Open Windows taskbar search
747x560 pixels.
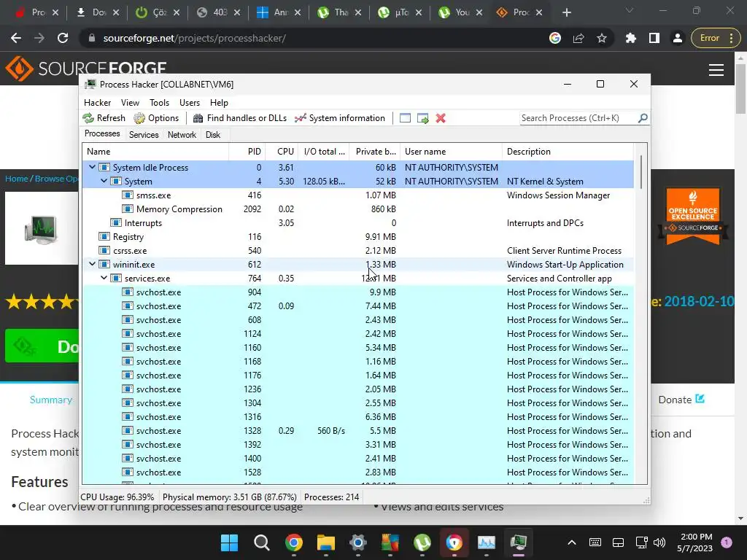tap(262, 542)
